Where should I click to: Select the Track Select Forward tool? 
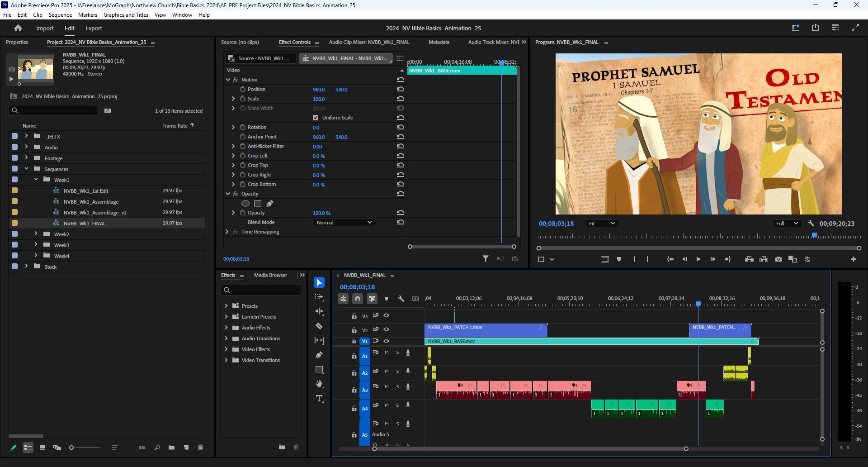point(320,297)
